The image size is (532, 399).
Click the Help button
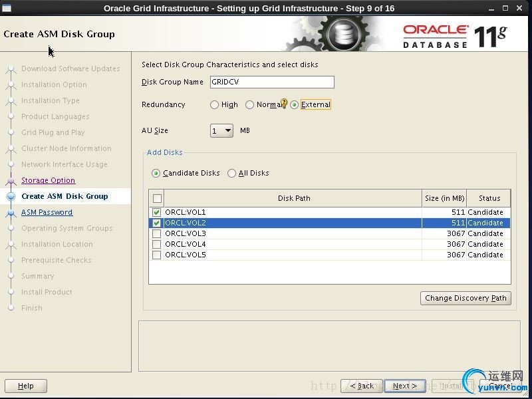(x=26, y=386)
